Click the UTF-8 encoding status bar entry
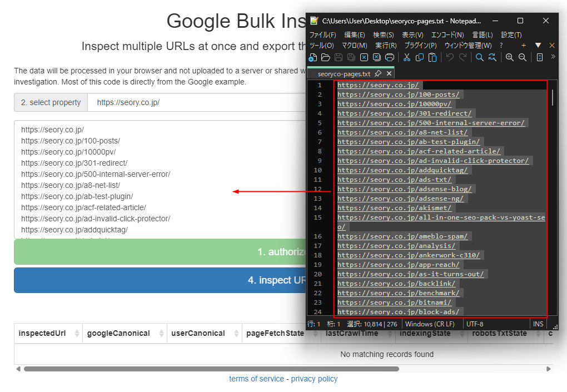Screen dimensions: 567x392 point(474,324)
